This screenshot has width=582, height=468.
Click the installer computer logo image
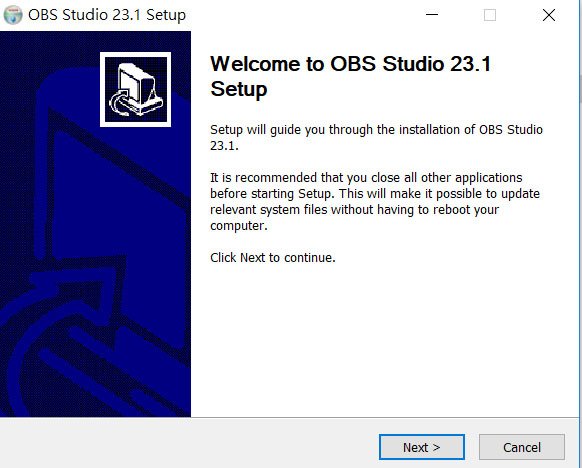135,89
